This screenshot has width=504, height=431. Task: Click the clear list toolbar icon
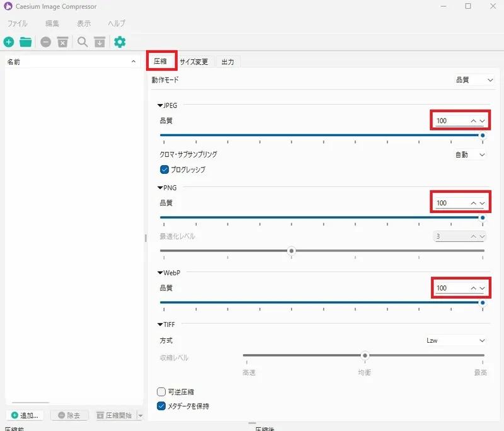(62, 42)
